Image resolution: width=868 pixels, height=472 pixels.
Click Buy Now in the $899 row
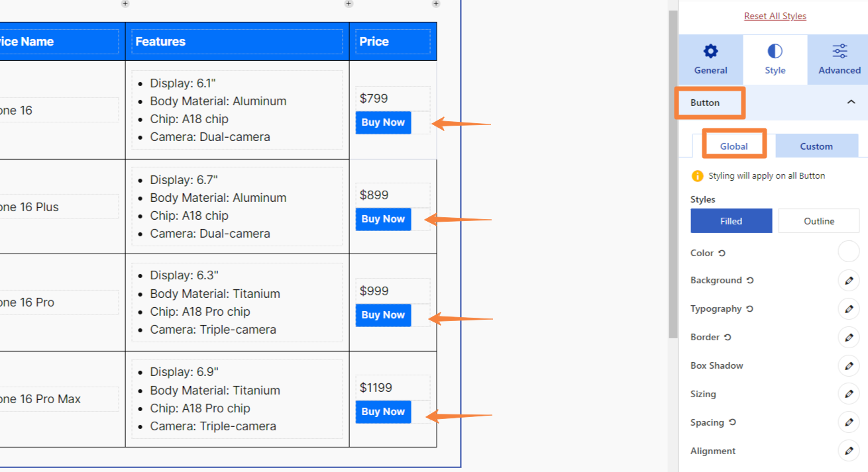click(x=383, y=219)
